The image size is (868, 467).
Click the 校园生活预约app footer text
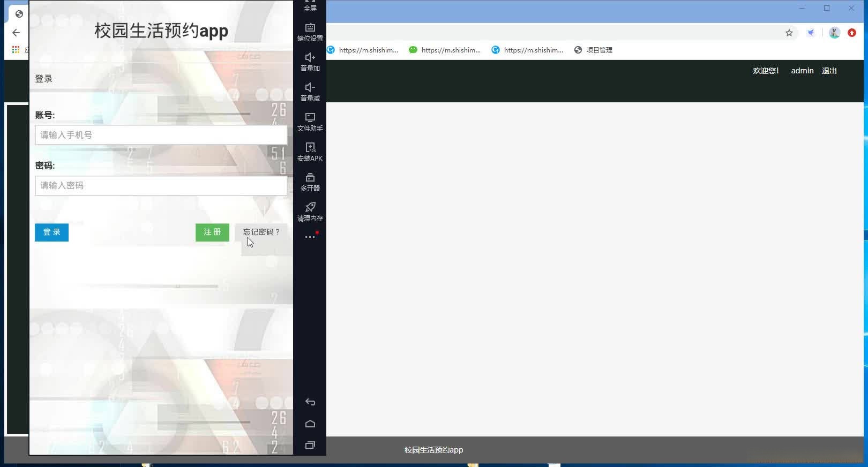(x=433, y=450)
